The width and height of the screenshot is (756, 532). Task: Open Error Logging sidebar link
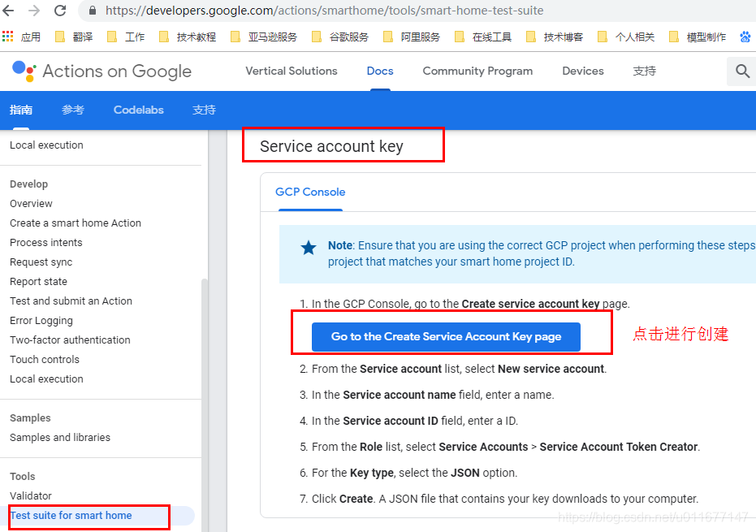(41, 321)
